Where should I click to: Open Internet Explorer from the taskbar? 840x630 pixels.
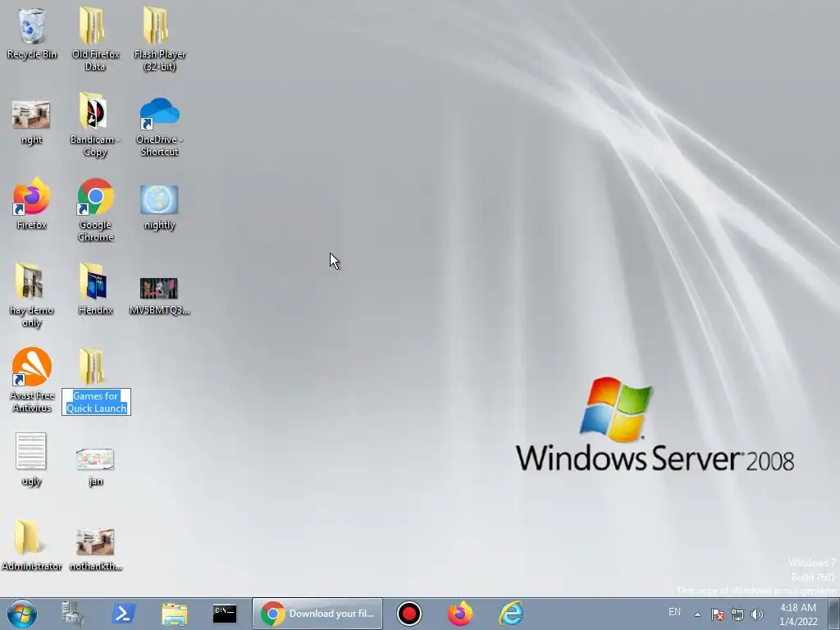click(511, 614)
